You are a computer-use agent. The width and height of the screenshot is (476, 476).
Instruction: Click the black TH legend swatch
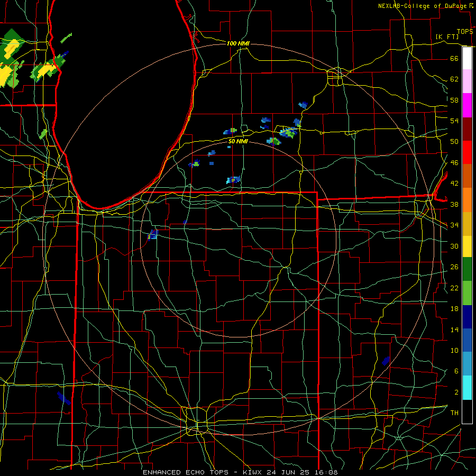tap(467, 411)
